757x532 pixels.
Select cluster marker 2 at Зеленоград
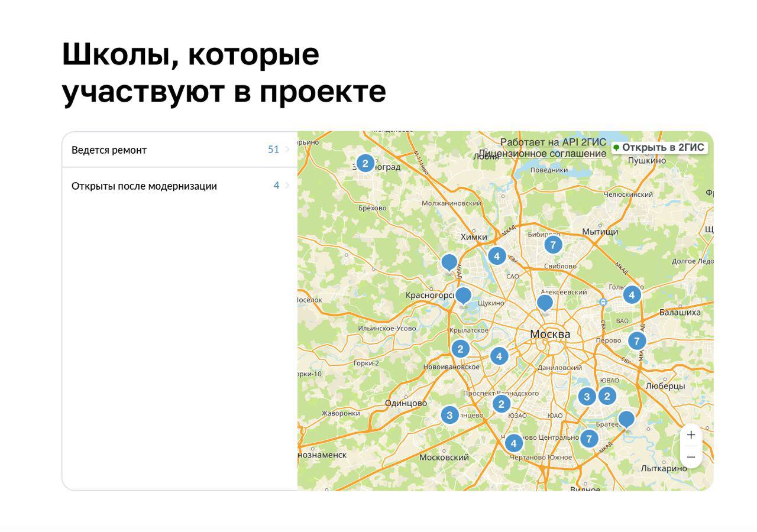365,164
